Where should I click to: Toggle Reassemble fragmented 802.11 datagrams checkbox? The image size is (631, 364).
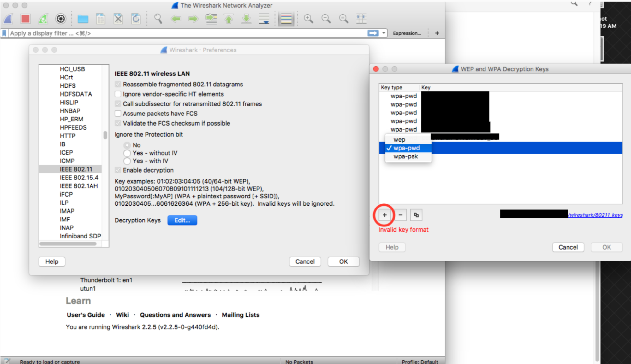(x=117, y=85)
